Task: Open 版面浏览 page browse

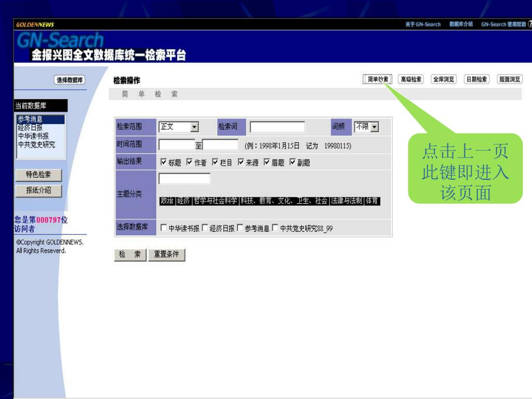Action: [509, 79]
